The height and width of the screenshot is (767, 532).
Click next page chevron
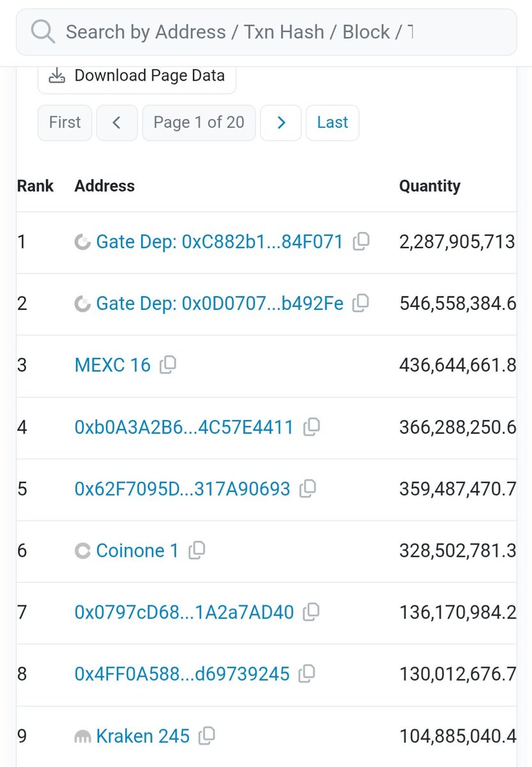click(281, 123)
